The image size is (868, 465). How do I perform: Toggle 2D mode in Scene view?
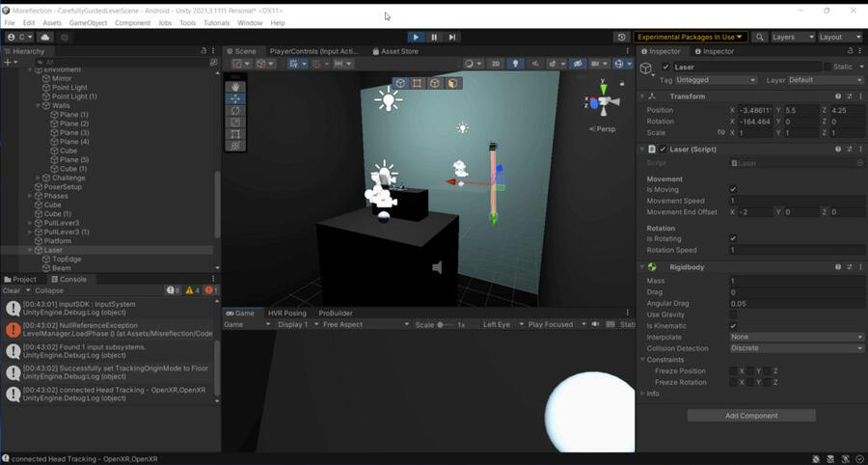click(x=496, y=64)
